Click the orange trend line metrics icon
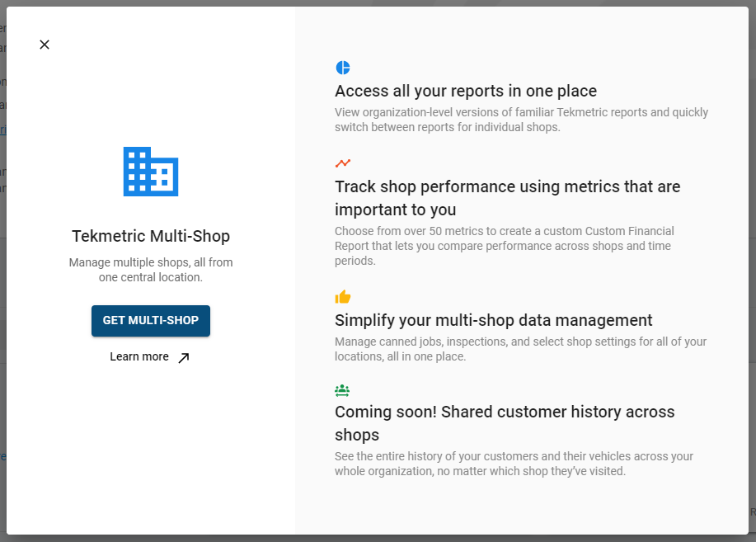The image size is (756, 542). click(x=343, y=163)
